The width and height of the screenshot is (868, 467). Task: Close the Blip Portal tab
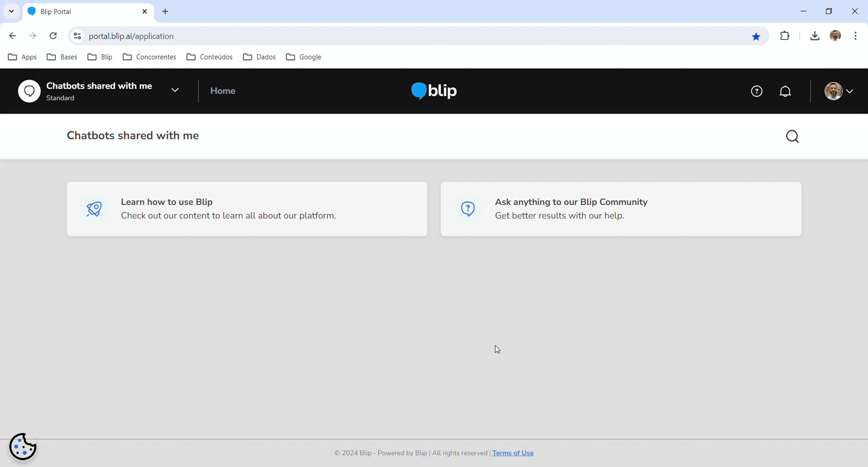pos(145,11)
